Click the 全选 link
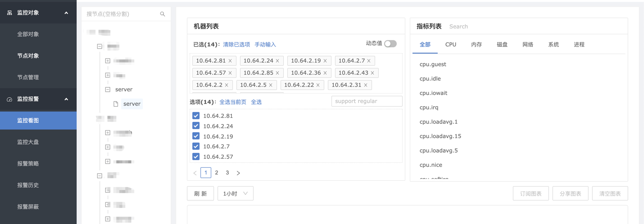This screenshot has width=644, height=224. tap(256, 102)
